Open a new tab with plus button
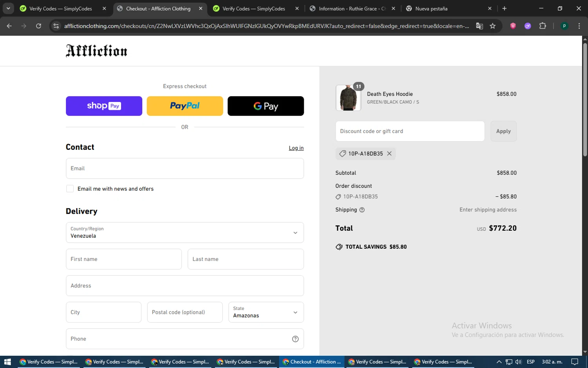Screen dimensions: 588x368 point(505,8)
